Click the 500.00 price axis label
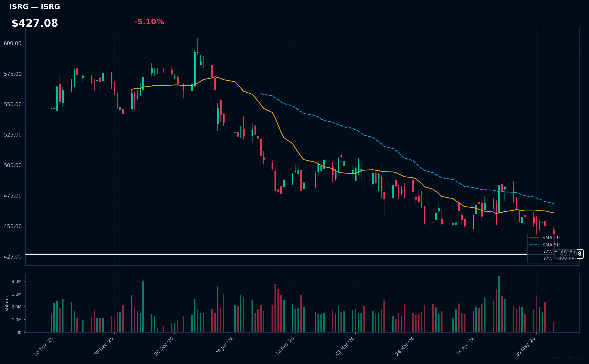The height and width of the screenshot is (364, 589). 13,165
